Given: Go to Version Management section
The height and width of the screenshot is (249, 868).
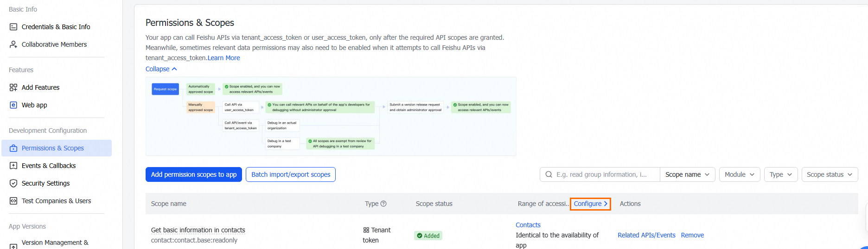Looking at the screenshot, I should (x=55, y=243).
